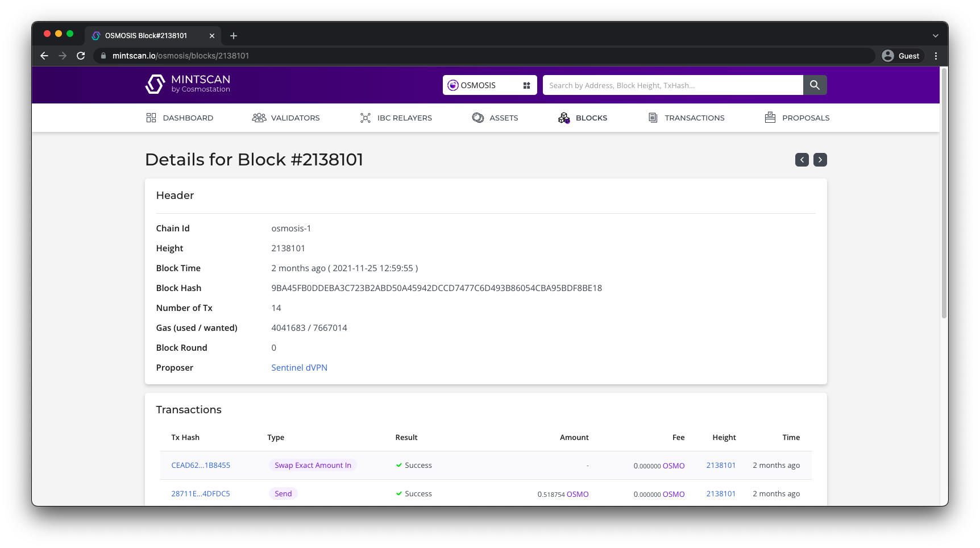
Task: Open the OSMOSIS chain selector dropdown
Action: (x=489, y=85)
